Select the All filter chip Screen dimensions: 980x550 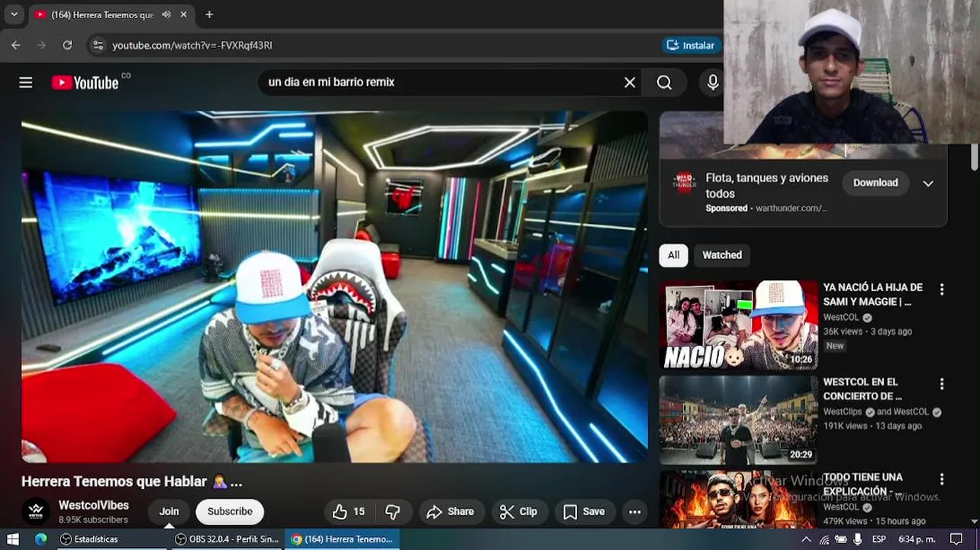click(673, 255)
